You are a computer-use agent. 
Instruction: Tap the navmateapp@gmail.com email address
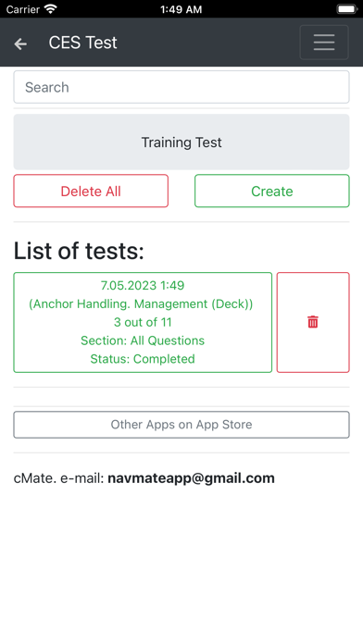tap(191, 478)
